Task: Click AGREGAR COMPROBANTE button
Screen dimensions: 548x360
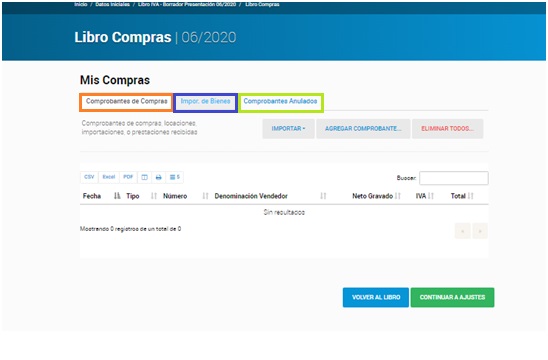Action: (x=363, y=129)
